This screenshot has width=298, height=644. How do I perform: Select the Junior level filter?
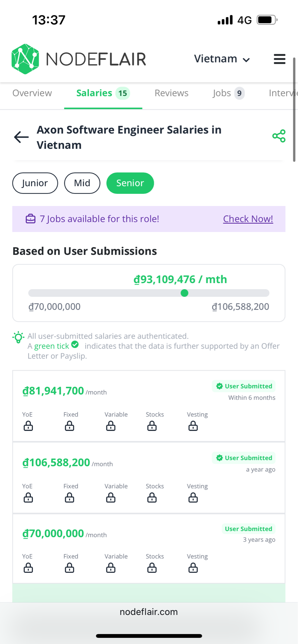pyautogui.click(x=35, y=183)
